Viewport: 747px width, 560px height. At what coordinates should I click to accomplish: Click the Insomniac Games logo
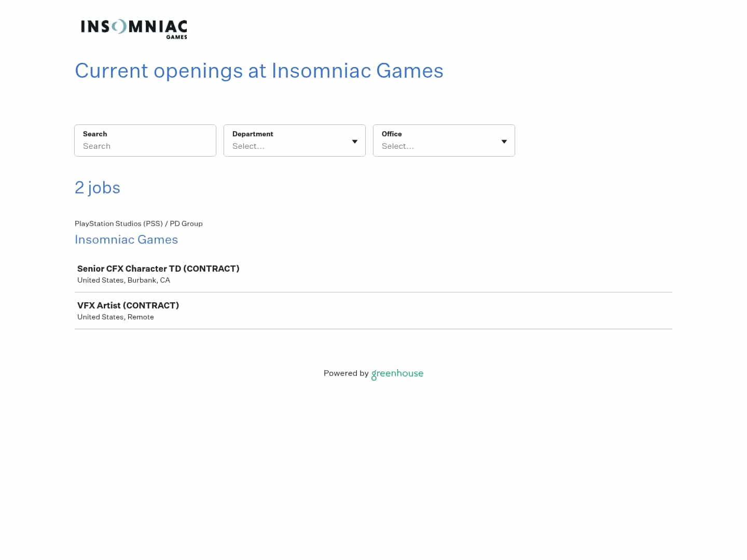[133, 29]
